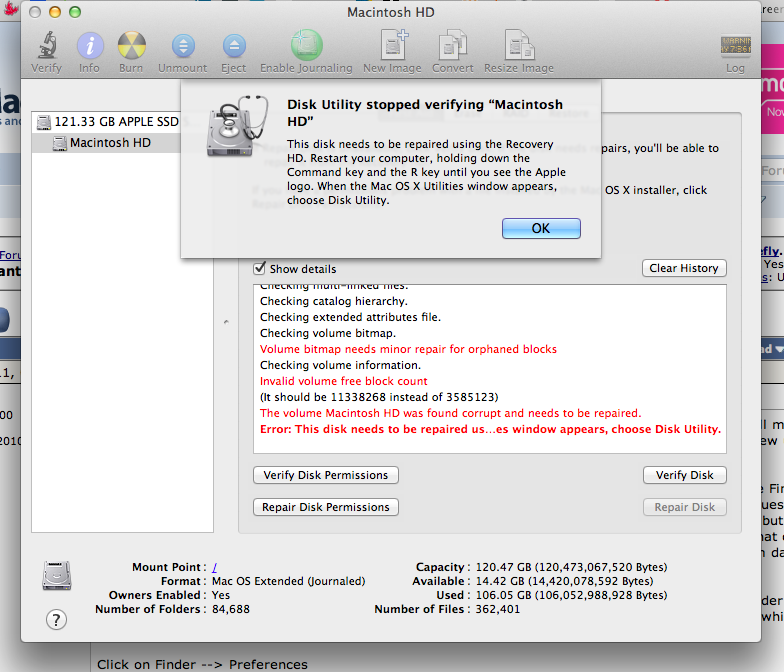This screenshot has width=784, height=672.
Task: Click the 'found corrupt and needs to be repaired' line
Action: pyautogui.click(x=450, y=413)
